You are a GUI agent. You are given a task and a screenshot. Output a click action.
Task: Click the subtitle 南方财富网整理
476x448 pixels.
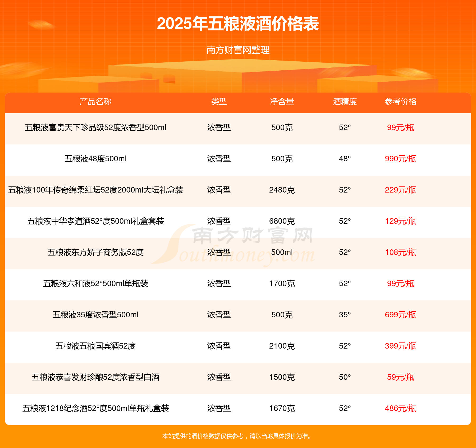(238, 50)
